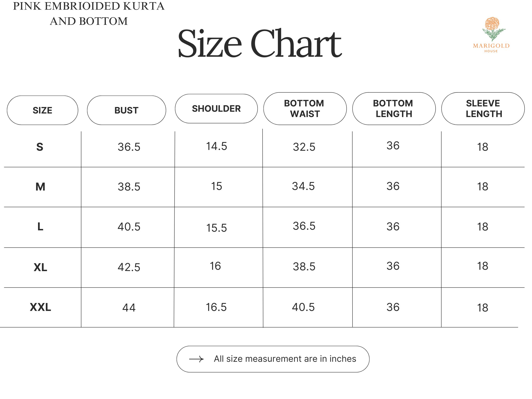The width and height of the screenshot is (532, 399).
Task: Click the BUST column header
Action: (126, 110)
